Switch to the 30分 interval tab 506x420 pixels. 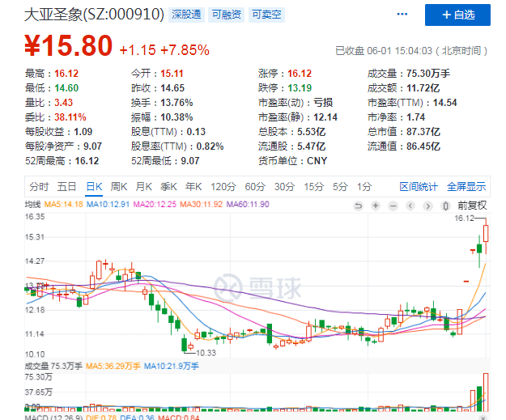[284, 186]
